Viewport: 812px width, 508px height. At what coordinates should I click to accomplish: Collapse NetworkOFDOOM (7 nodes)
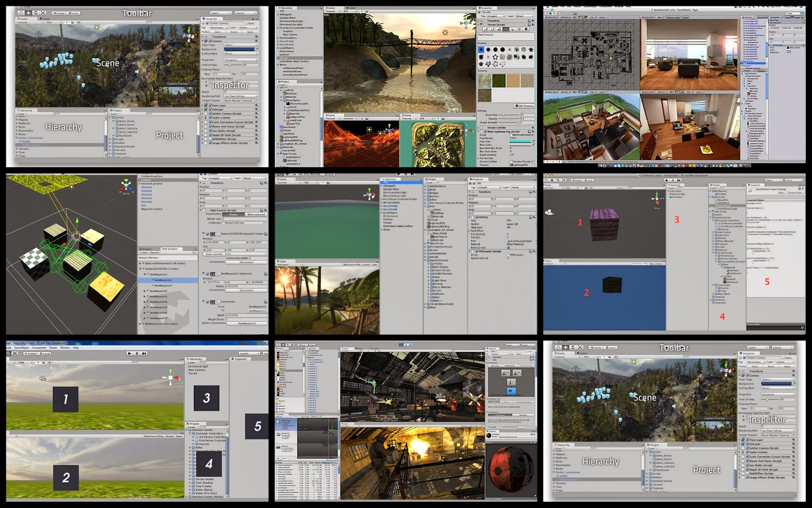point(140,269)
